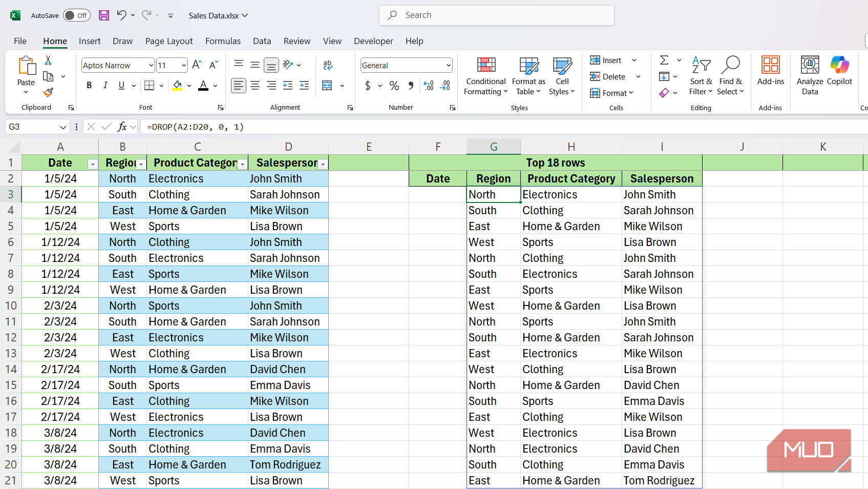The height and width of the screenshot is (489, 868).
Task: Click the Percent Style icon
Action: point(394,86)
